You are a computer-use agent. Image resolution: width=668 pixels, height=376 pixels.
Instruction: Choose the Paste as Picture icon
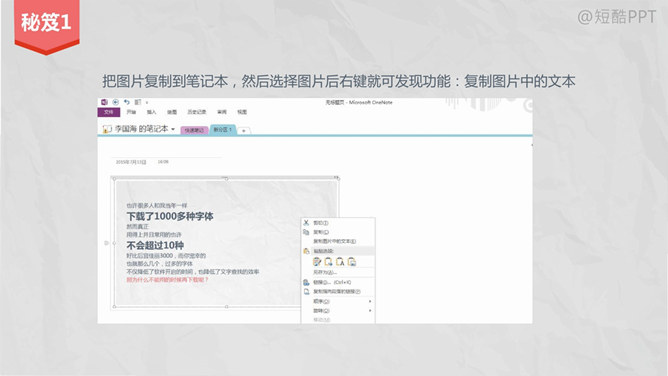[351, 262]
